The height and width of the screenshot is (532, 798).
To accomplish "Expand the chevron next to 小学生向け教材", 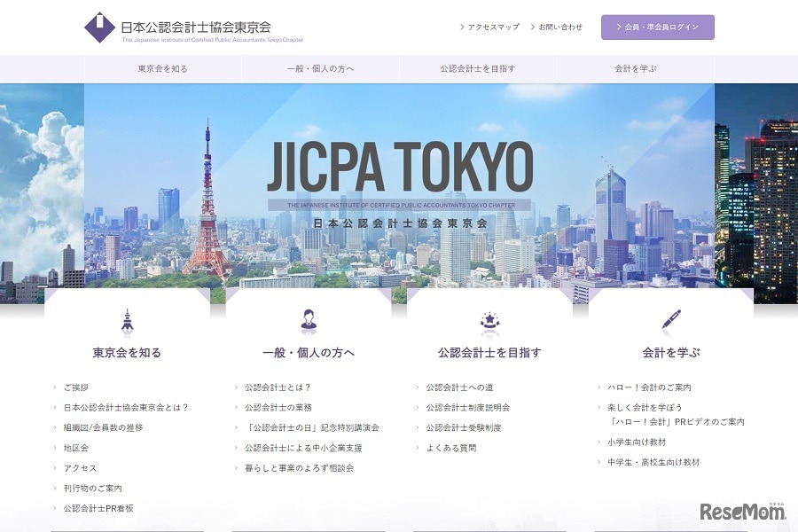I will tap(601, 440).
